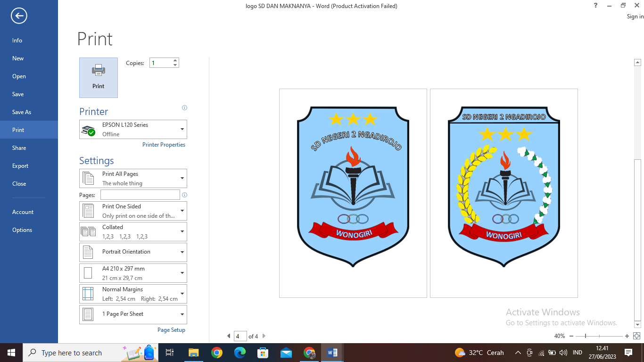644x362 pixels.
Task: Select Export in the Backstage menu
Action: 29,166
